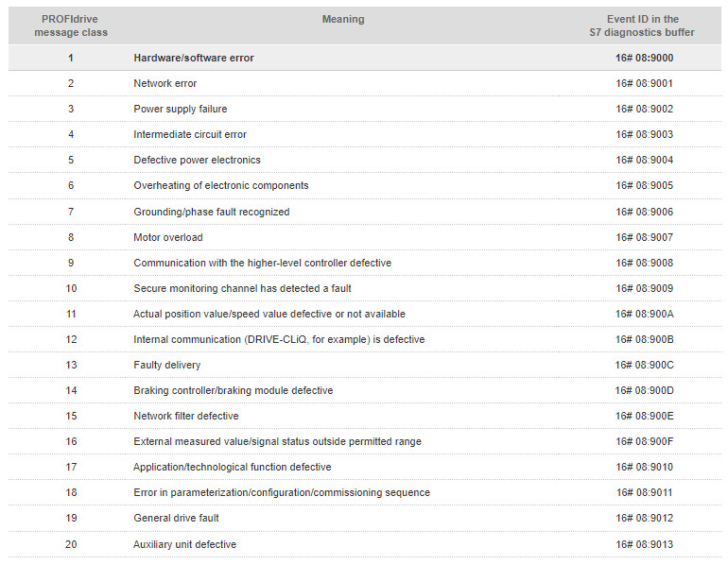Select event ID '16# 08:9004'
The height and width of the screenshot is (565, 728).
[x=645, y=160]
